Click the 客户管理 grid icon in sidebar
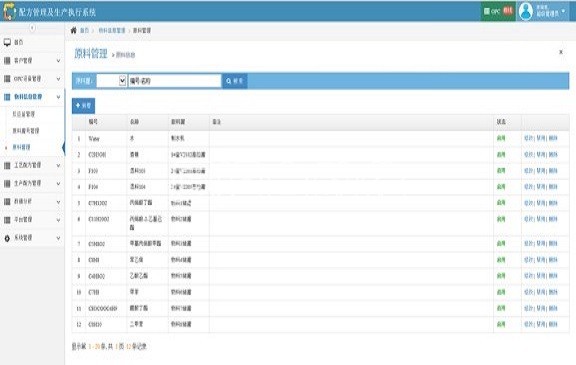The width and height of the screenshot is (576, 365). click(7, 61)
